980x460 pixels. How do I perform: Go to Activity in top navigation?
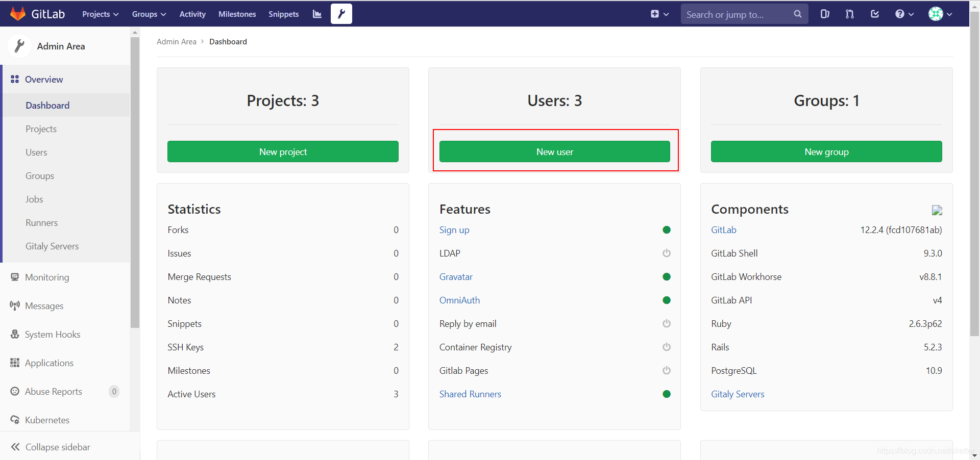click(x=192, y=14)
